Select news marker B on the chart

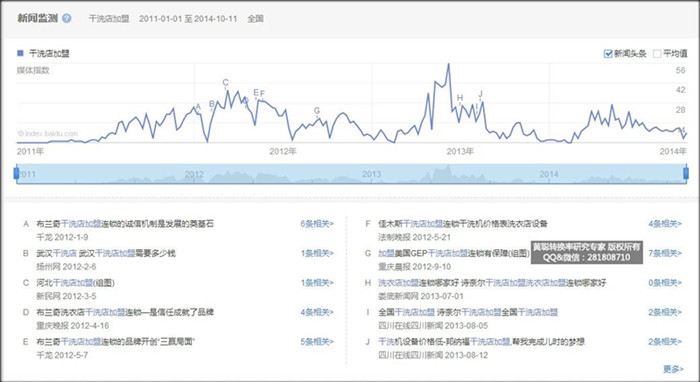(212, 104)
